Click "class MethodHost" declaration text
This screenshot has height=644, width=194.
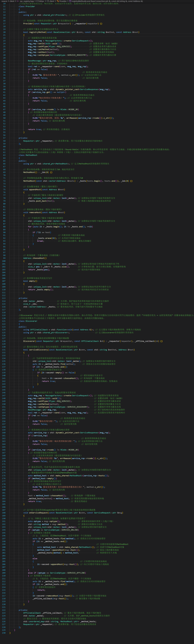click(x=28, y=155)
